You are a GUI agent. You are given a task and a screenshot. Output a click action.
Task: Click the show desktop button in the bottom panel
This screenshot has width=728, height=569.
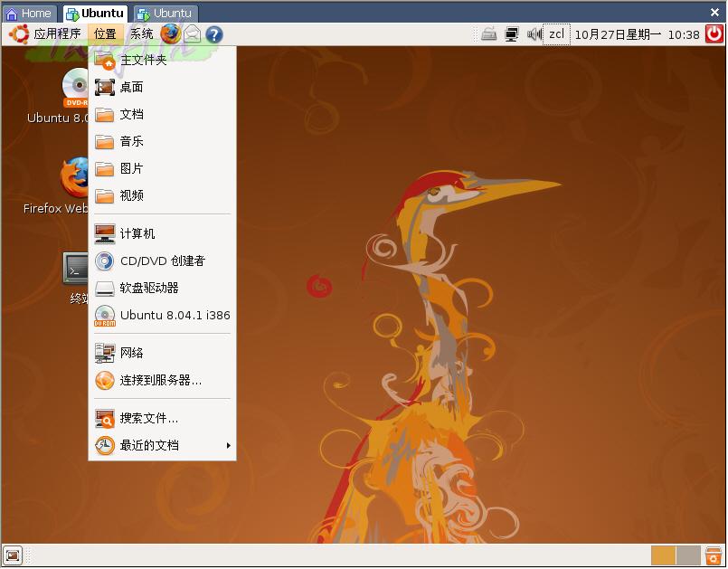pyautogui.click(x=13, y=555)
